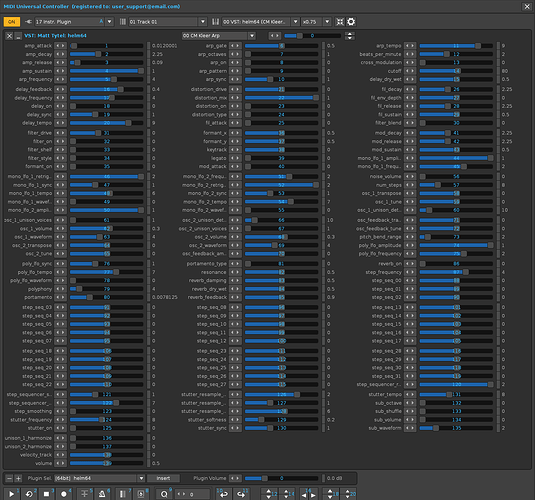The image size is (535, 500).
Task: Toggle the orange ON power button
Action: click(12, 22)
